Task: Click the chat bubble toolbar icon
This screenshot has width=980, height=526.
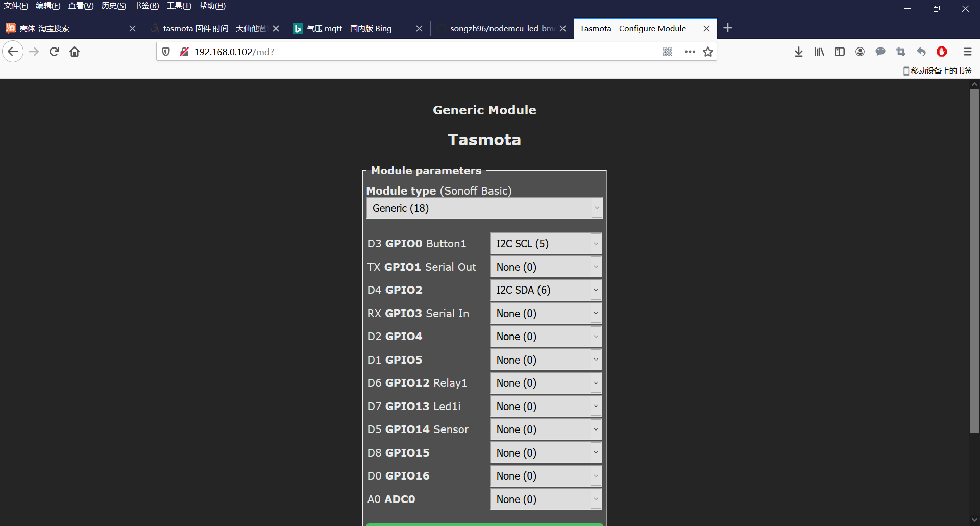Action: [x=880, y=52]
